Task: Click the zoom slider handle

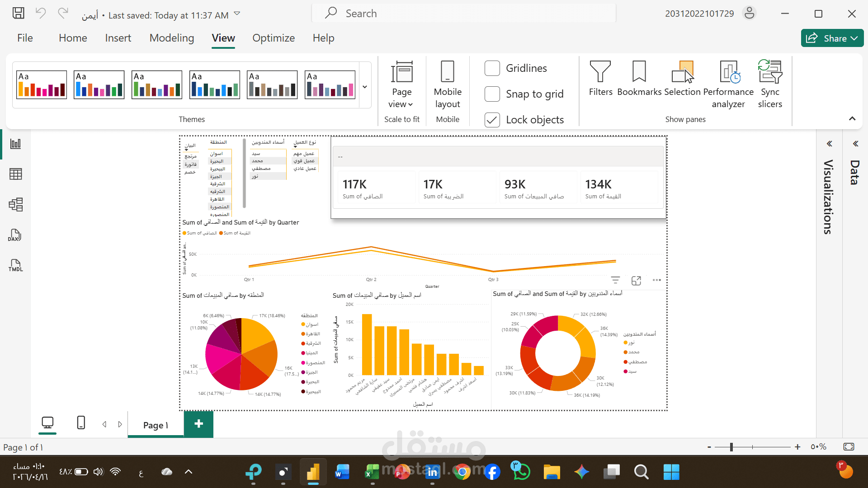Action: pos(731,447)
